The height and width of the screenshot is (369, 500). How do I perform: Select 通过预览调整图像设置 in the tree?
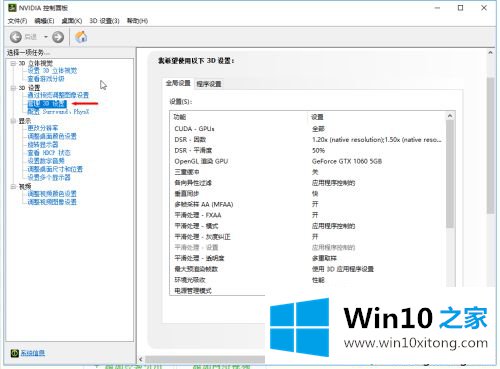pos(58,95)
